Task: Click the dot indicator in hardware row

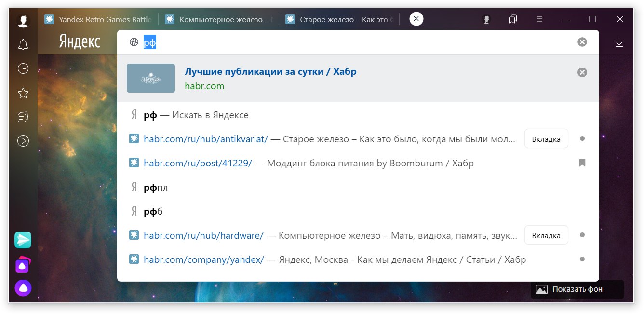Action: [x=582, y=235]
